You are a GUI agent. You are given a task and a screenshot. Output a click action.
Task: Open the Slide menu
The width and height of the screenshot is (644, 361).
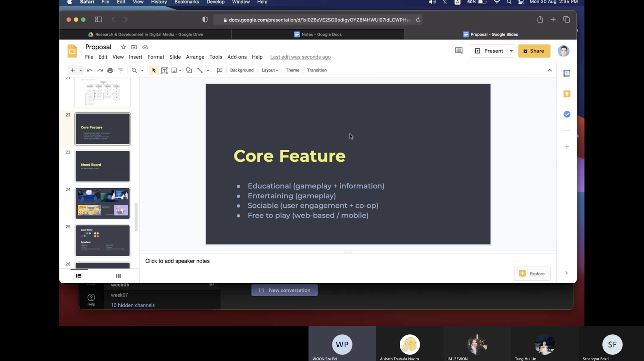point(175,57)
